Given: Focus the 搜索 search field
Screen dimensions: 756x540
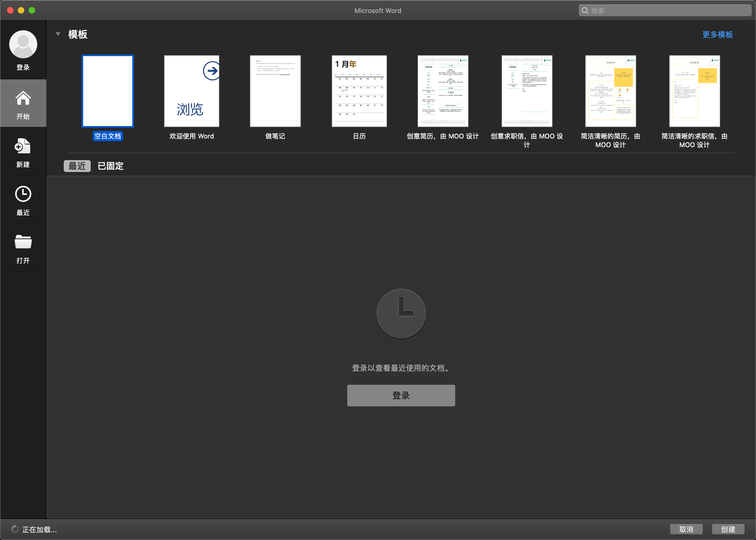Looking at the screenshot, I should pyautogui.click(x=665, y=11).
